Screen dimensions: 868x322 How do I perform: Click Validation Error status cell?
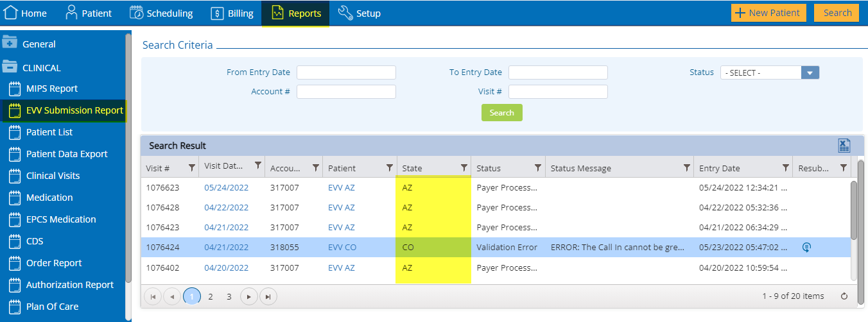[508, 248]
